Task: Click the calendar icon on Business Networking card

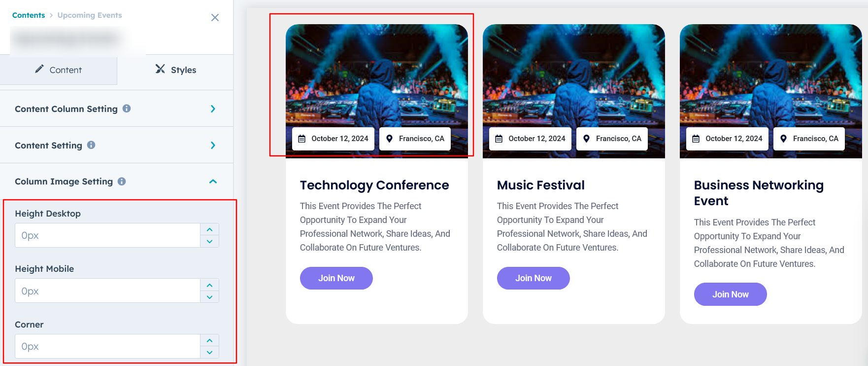Action: tap(696, 139)
